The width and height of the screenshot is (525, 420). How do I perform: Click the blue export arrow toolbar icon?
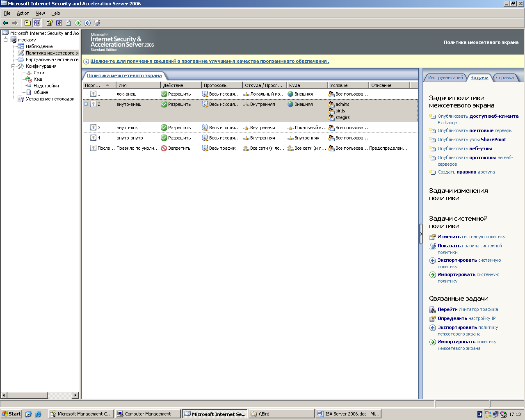87,23
